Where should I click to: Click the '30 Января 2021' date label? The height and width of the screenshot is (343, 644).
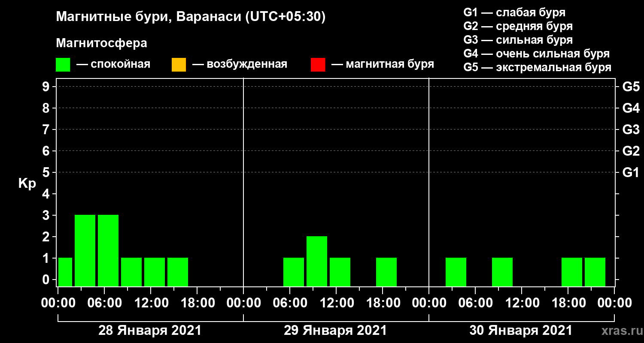pyautogui.click(x=521, y=331)
